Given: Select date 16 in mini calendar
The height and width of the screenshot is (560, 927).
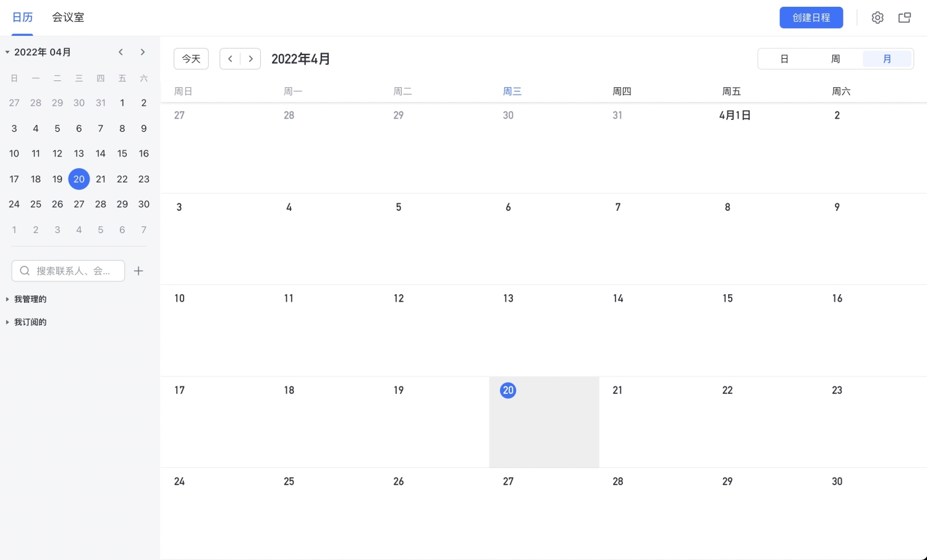Looking at the screenshot, I should [144, 153].
